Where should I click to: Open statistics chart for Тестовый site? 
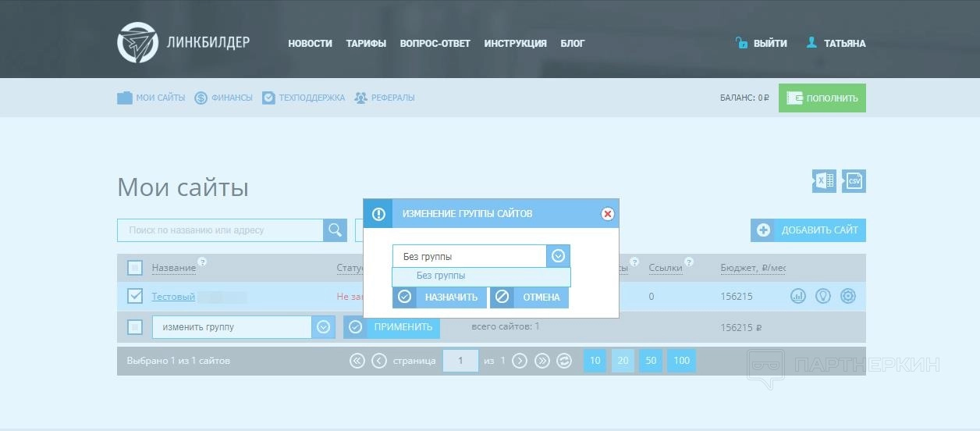(x=797, y=296)
